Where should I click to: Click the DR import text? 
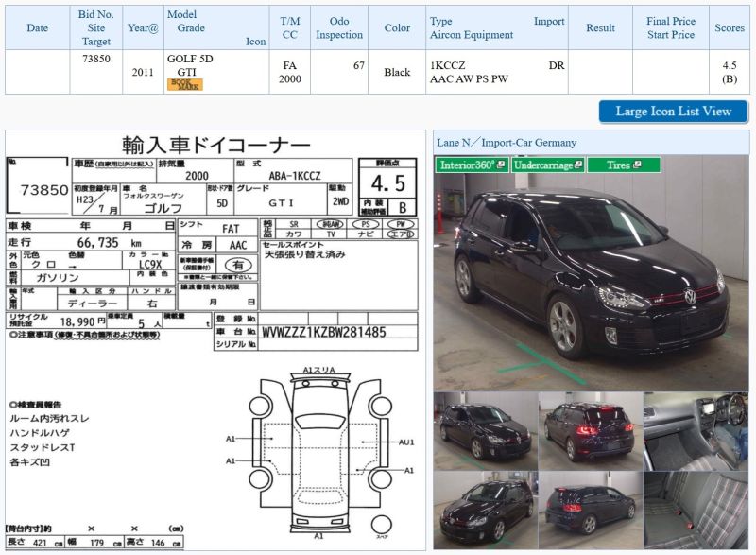tap(557, 65)
